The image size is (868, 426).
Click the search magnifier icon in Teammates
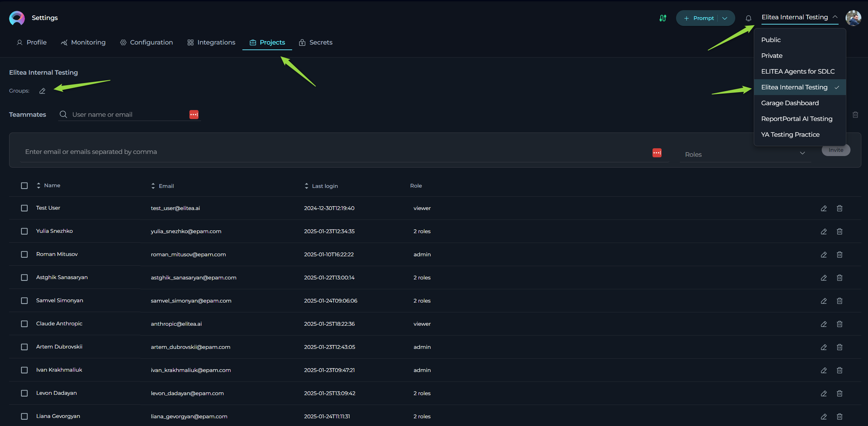tap(63, 114)
